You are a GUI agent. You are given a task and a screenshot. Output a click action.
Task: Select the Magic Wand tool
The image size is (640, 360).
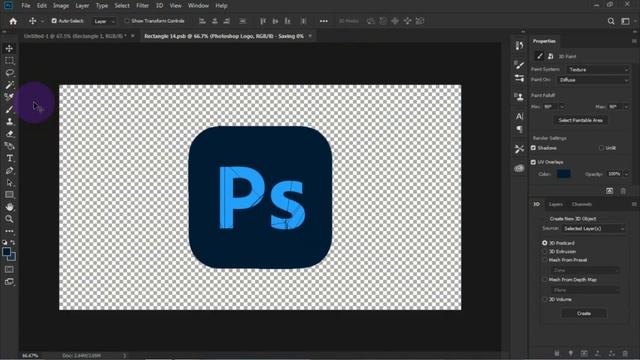pyautogui.click(x=9, y=85)
